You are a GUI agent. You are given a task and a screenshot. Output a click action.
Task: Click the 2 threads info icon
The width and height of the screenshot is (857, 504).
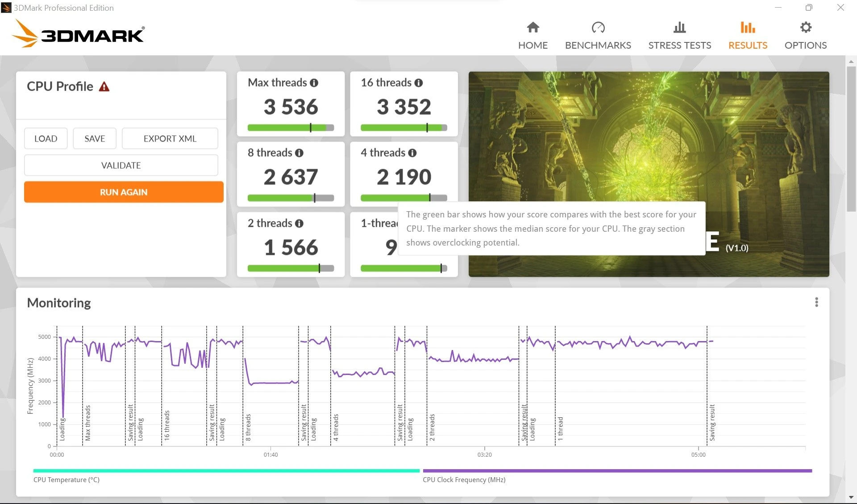click(x=299, y=224)
